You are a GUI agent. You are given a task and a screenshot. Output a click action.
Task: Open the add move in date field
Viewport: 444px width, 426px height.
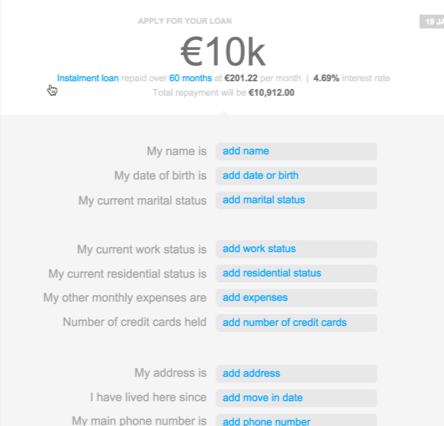point(296,398)
